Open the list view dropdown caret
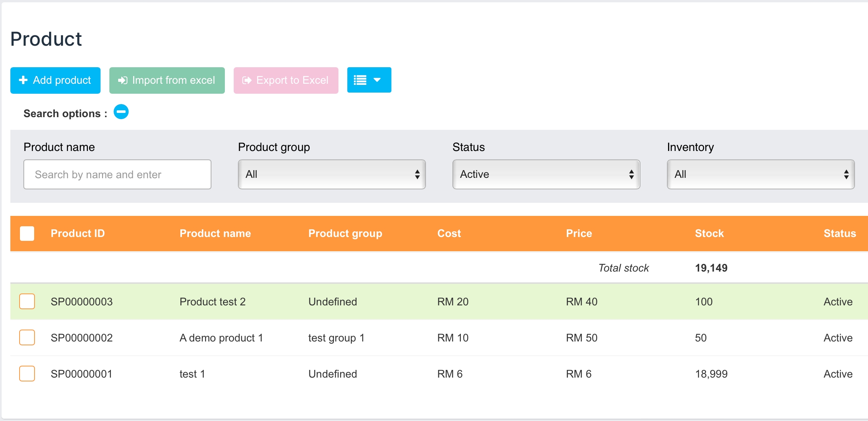This screenshot has height=421, width=868. tap(377, 80)
